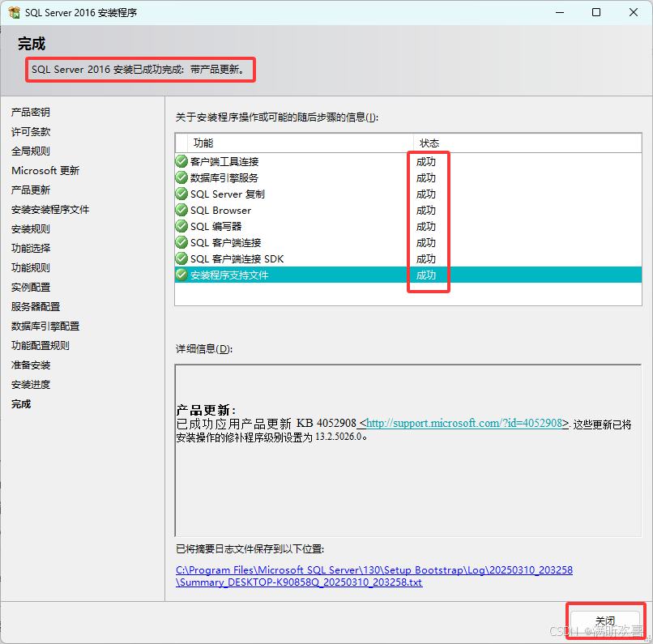The image size is (653, 644).
Task: Select the 功能选择 step in sidebar
Action: 31,248
